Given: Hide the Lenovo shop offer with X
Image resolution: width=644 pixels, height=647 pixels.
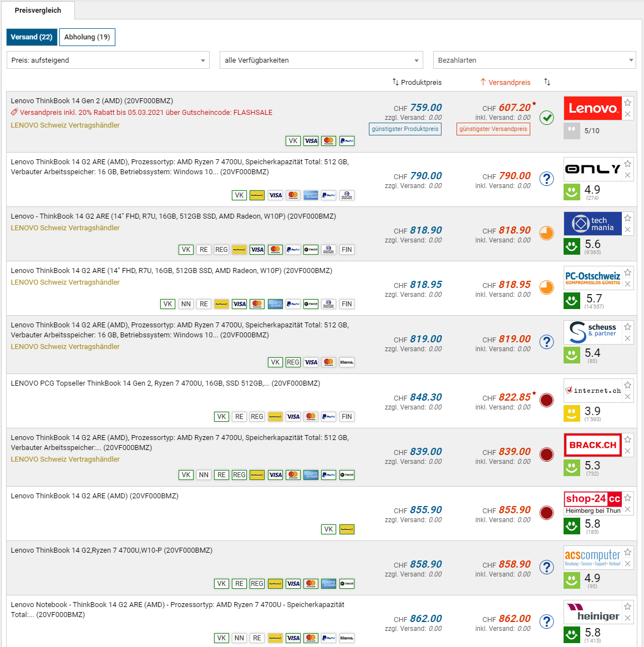Looking at the screenshot, I should (627, 114).
